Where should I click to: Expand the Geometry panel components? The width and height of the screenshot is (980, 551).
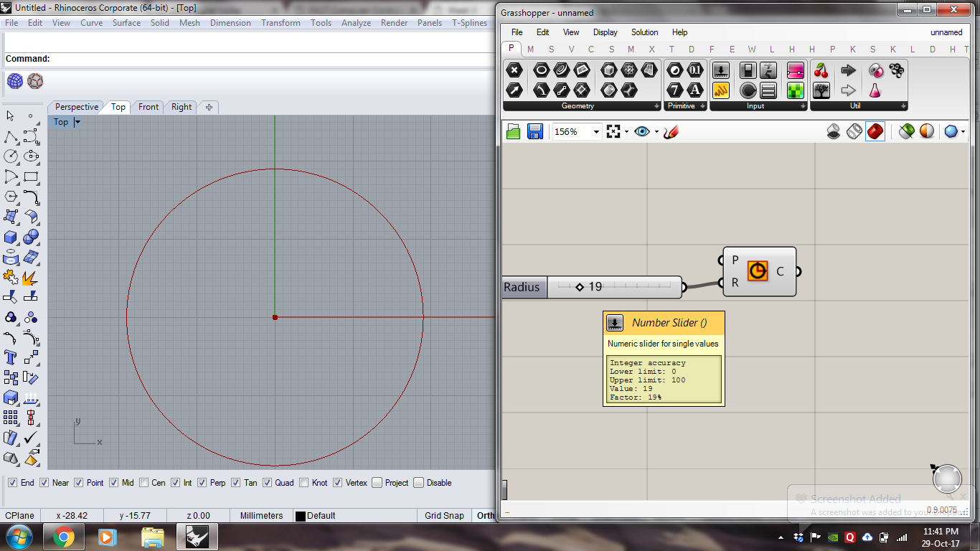pyautogui.click(x=656, y=106)
